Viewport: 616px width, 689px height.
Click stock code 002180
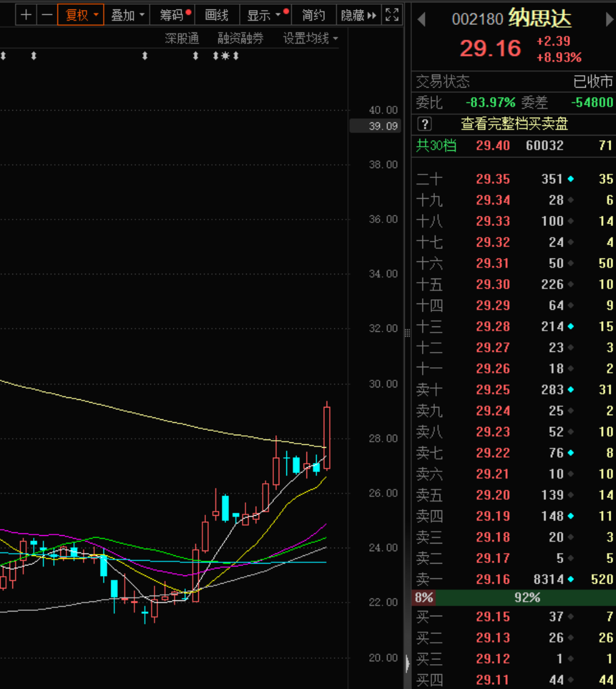click(477, 19)
